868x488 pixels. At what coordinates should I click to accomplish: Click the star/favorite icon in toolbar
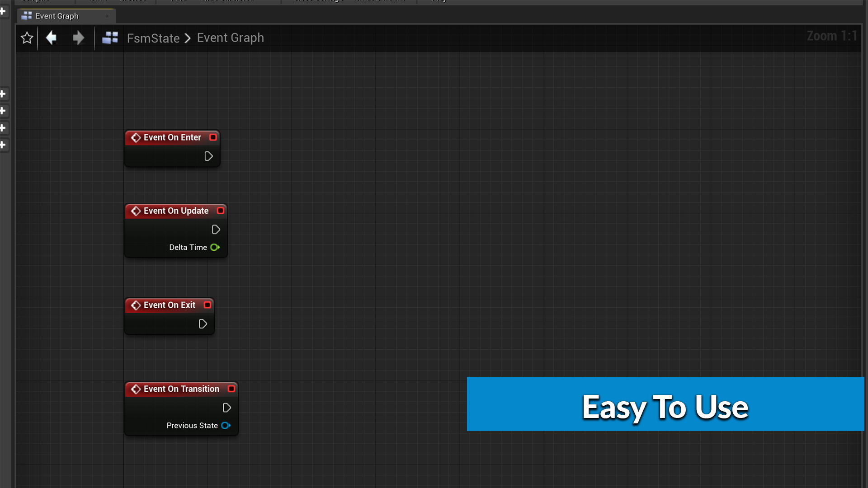tap(27, 38)
